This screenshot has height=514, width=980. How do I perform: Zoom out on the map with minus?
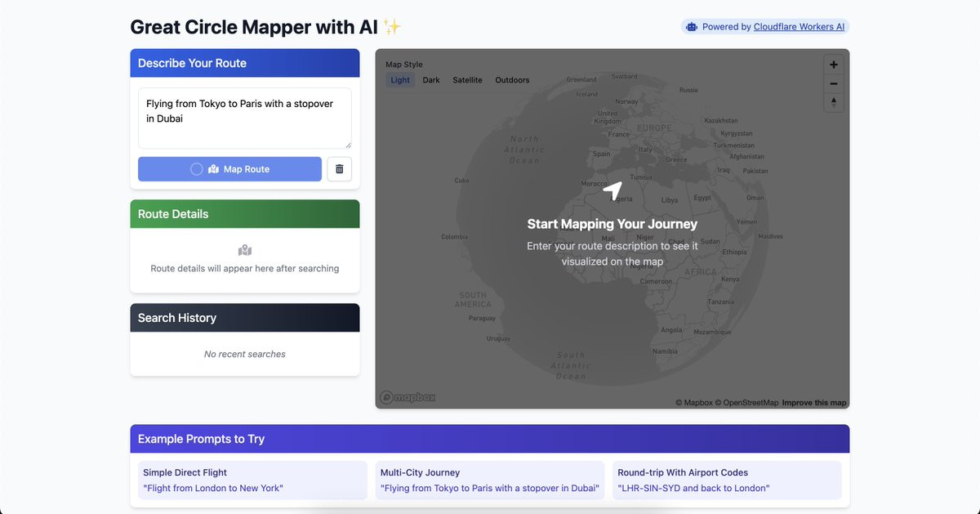point(833,83)
